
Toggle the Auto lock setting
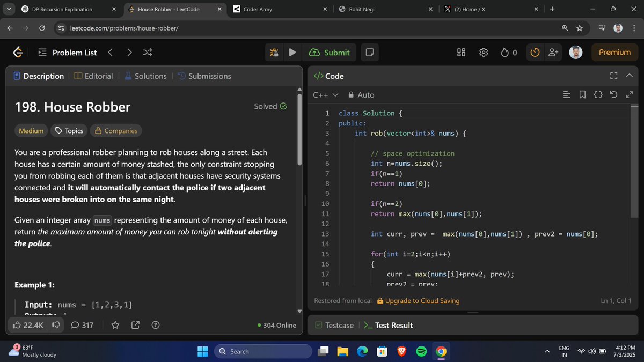click(361, 95)
